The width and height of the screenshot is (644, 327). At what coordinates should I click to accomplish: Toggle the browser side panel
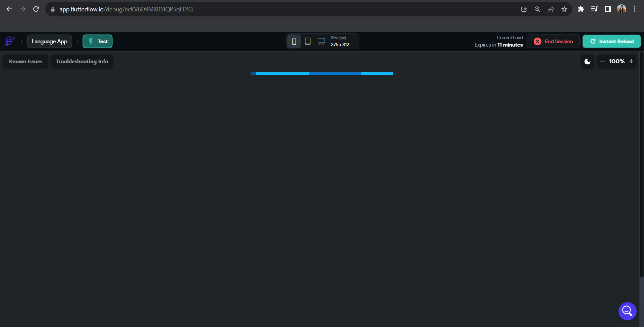coord(608,9)
